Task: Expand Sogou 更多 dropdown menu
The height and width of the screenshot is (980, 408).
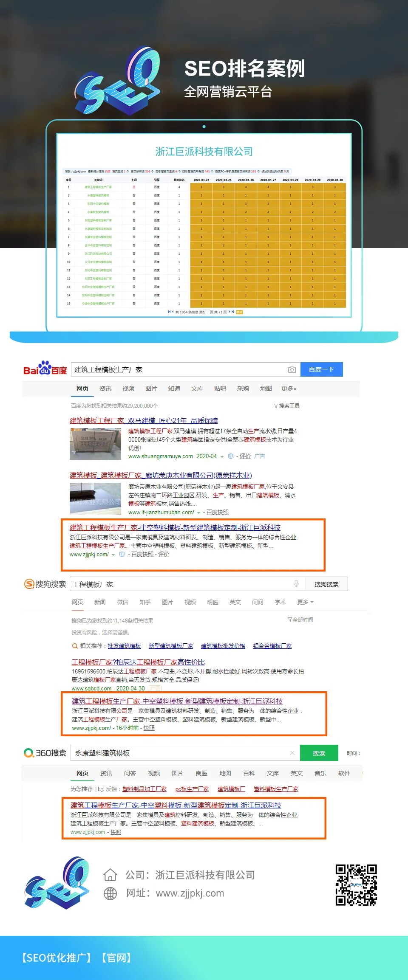Action: [x=305, y=602]
